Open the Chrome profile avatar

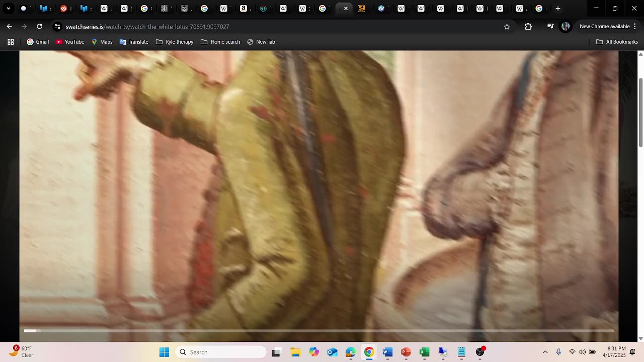(566, 27)
